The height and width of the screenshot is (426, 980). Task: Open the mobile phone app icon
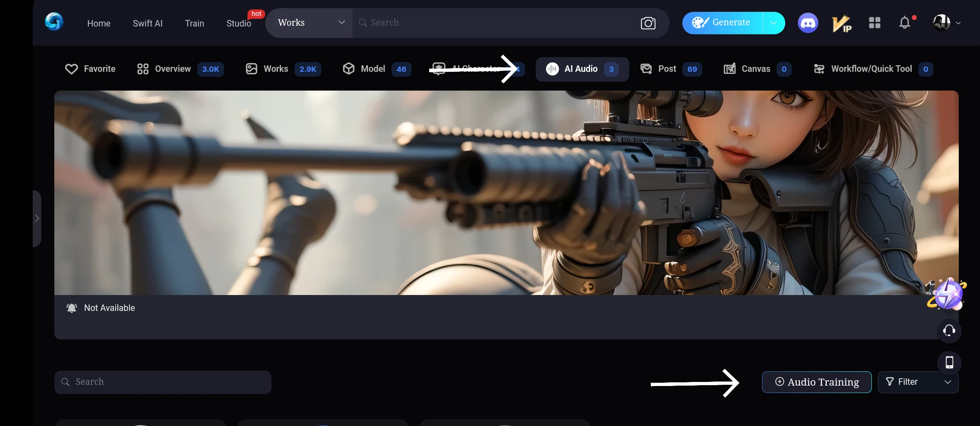pyautogui.click(x=949, y=362)
